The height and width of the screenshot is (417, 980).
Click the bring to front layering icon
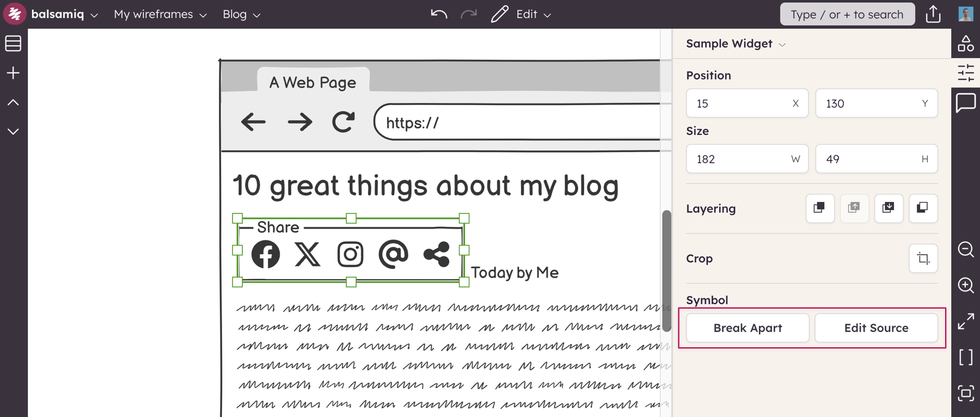(x=820, y=208)
